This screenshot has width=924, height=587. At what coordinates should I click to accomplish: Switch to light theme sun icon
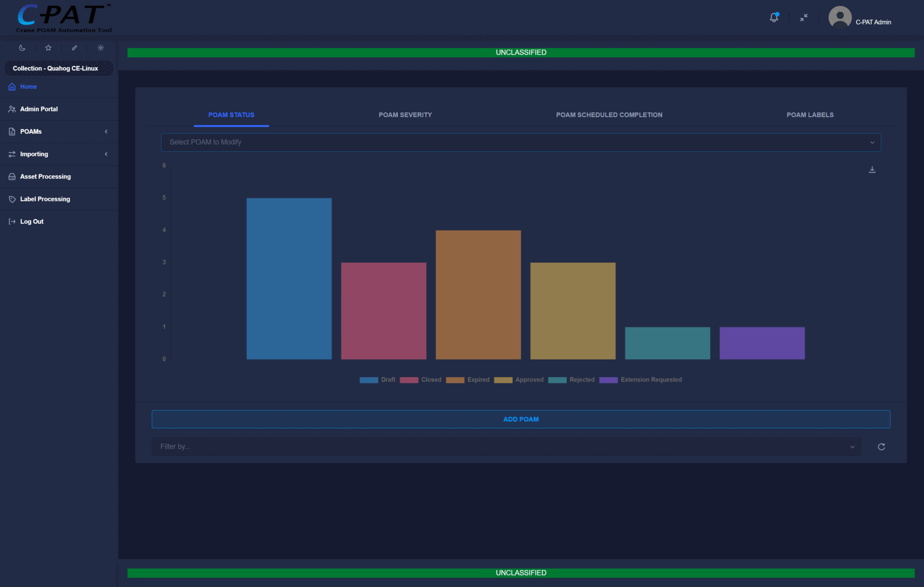(x=101, y=48)
